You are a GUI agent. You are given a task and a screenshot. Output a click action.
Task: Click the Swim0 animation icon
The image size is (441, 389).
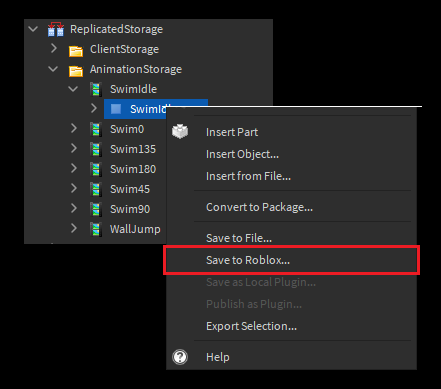pos(96,129)
